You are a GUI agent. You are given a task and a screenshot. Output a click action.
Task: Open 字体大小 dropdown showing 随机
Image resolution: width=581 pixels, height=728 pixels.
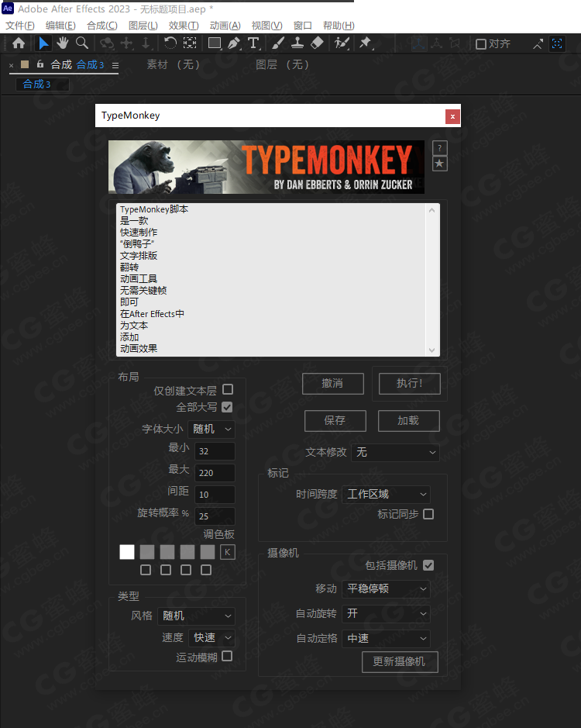point(211,429)
